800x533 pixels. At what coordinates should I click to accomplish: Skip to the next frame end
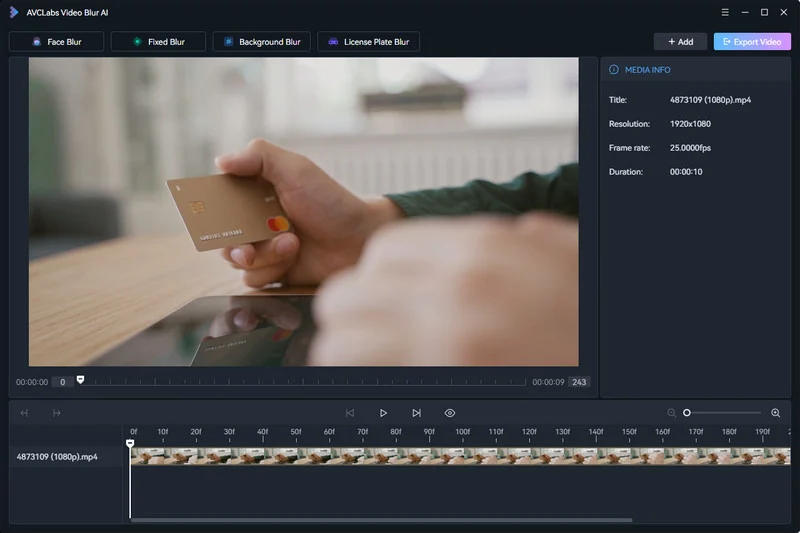pyautogui.click(x=416, y=413)
